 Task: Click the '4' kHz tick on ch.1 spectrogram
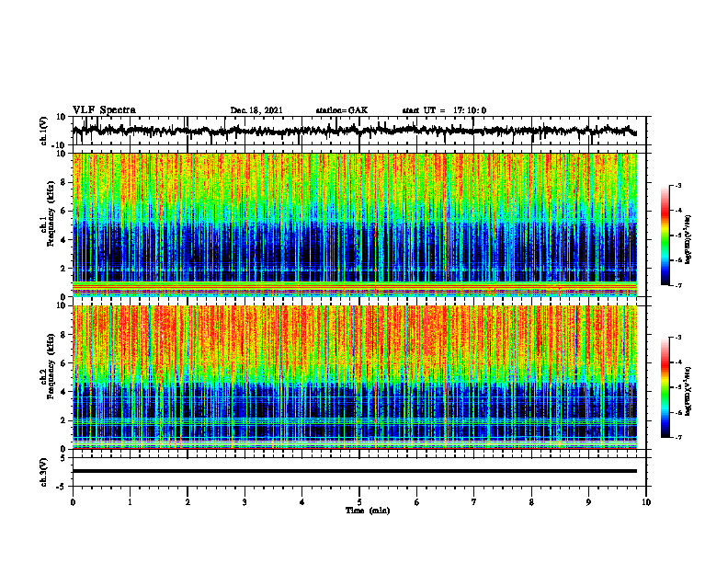pos(63,240)
